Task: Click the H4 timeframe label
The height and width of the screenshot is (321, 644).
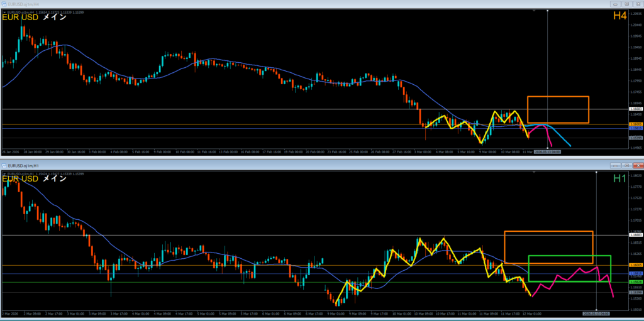Action: coord(619,16)
